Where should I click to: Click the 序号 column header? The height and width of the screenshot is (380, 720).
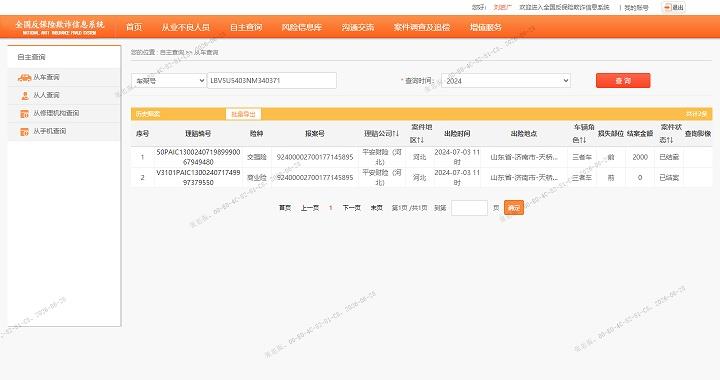click(142, 134)
